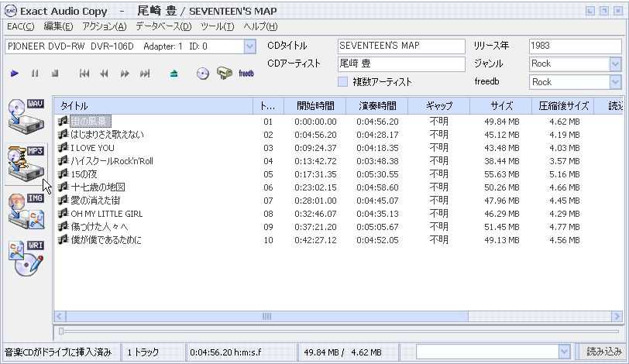Screen dimensions: 629x364
Task: Click the Stop playback button
Action: [x=55, y=74]
